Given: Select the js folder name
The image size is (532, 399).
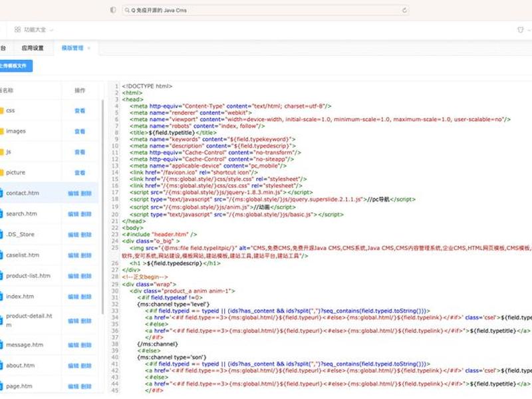Looking at the screenshot, I should pyautogui.click(x=9, y=152).
